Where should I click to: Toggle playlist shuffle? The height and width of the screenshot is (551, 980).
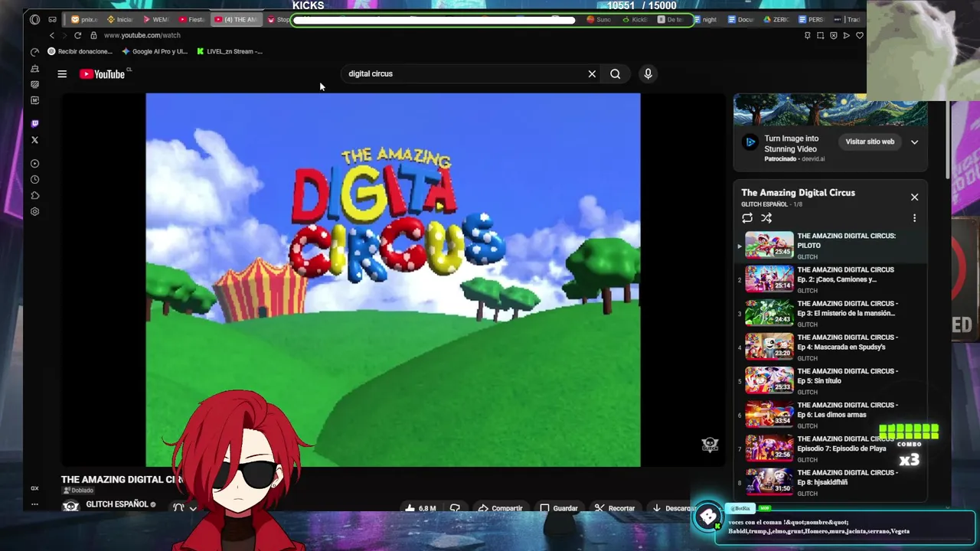click(766, 218)
